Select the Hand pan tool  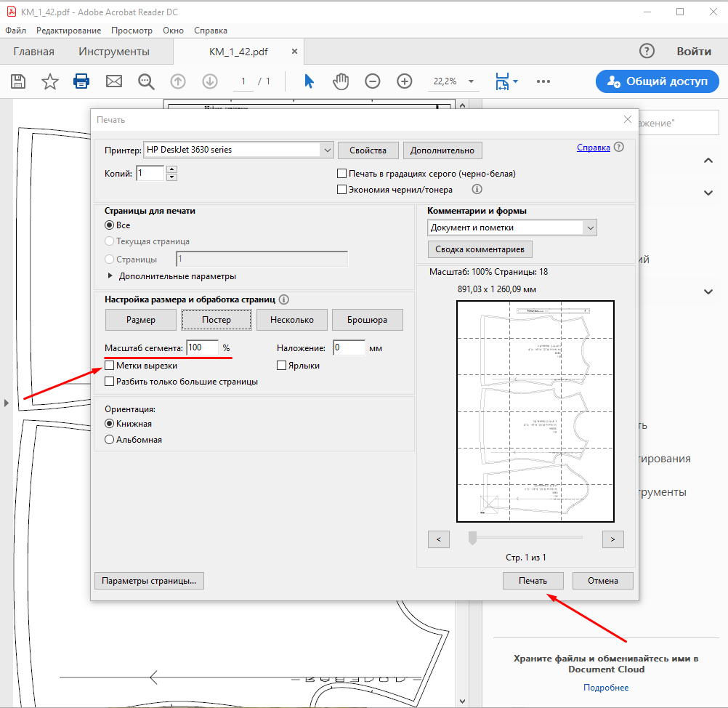coord(341,81)
